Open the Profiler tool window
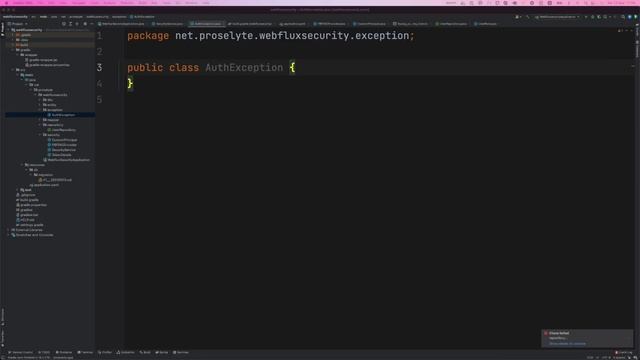 pyautogui.click(x=105, y=352)
